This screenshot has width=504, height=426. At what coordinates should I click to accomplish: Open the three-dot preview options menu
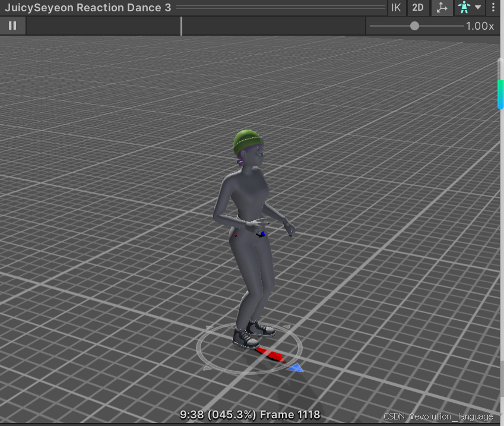pos(493,7)
